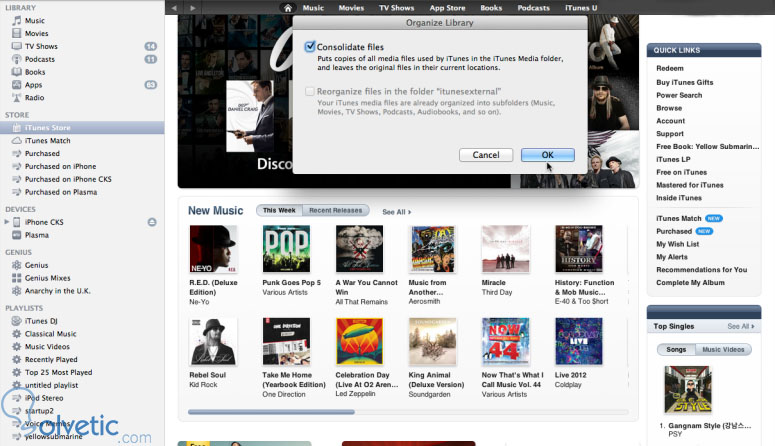Open the iTunes DJ icon

pyautogui.click(x=17, y=321)
